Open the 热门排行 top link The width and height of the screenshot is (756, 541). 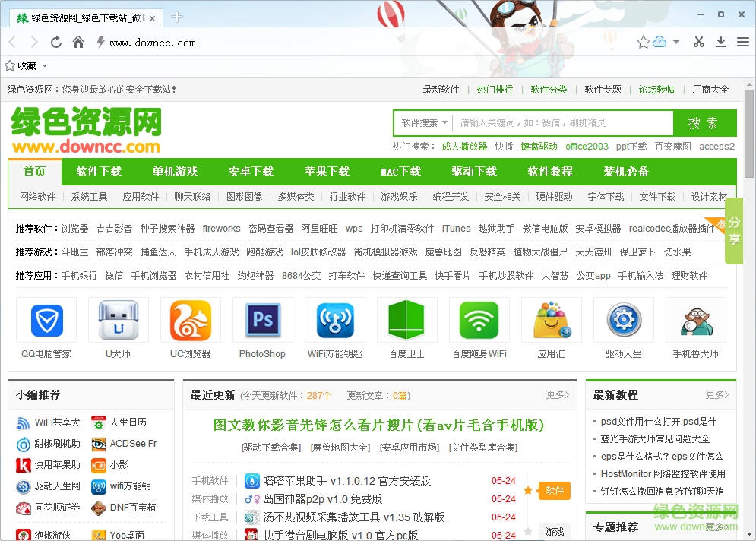coord(495,89)
